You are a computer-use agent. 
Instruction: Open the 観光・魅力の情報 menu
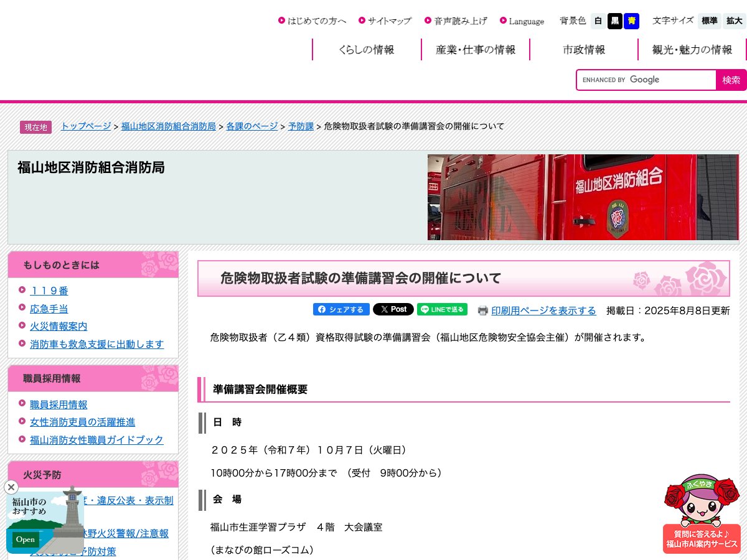click(692, 50)
